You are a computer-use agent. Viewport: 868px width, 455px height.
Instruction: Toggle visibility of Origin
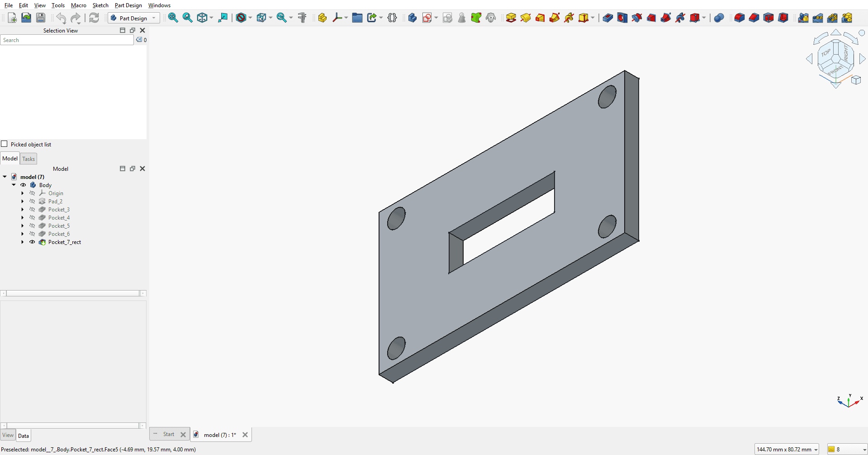(x=32, y=193)
